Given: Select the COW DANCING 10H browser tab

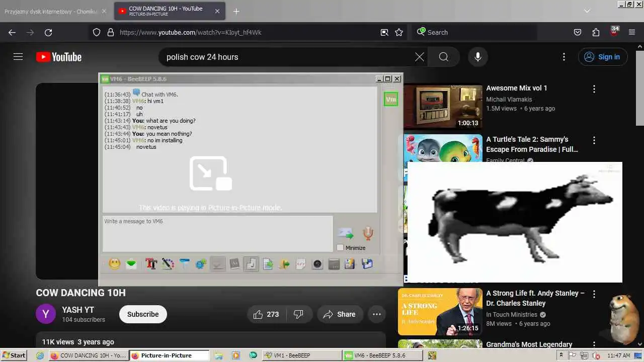Looking at the screenshot, I should pyautogui.click(x=170, y=11).
